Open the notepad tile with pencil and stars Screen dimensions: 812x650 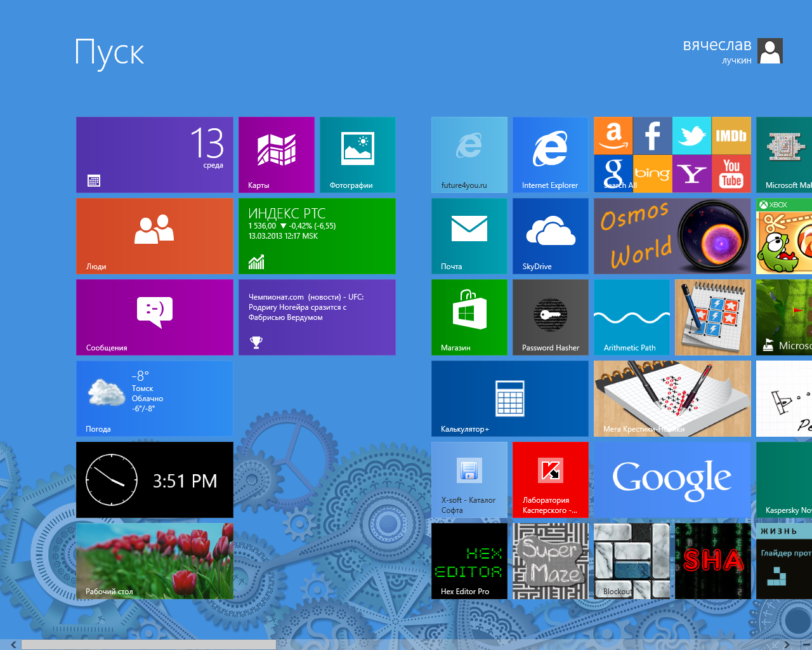[x=713, y=317]
